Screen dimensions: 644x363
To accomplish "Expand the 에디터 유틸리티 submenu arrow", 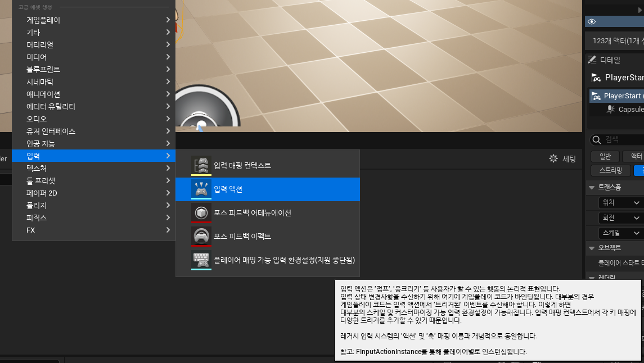I will 168,106.
